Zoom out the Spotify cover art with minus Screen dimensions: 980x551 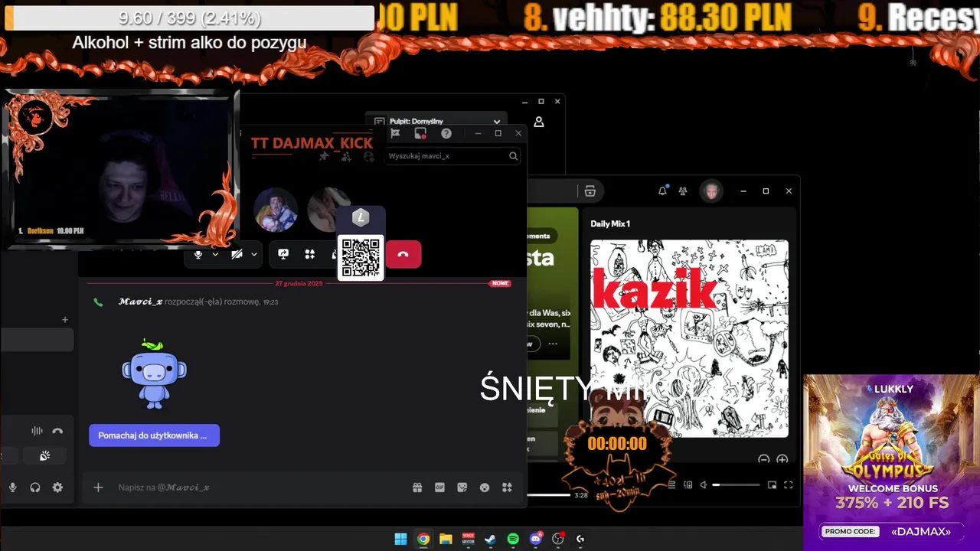coord(763,459)
